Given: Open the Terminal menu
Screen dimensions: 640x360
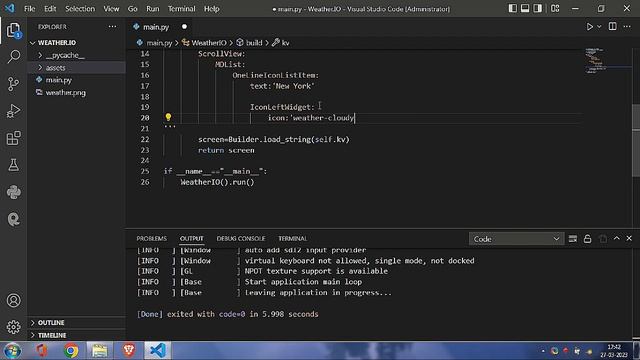Looking at the screenshot, I should coord(181,9).
